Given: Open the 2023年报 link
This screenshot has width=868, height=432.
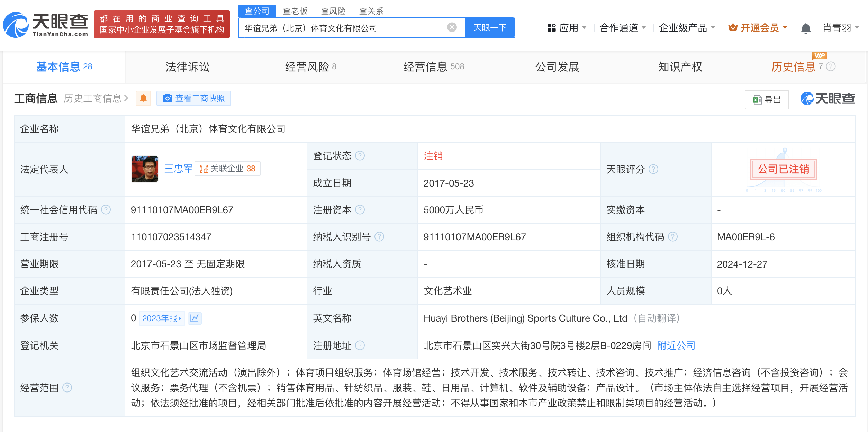Looking at the screenshot, I should pos(162,318).
